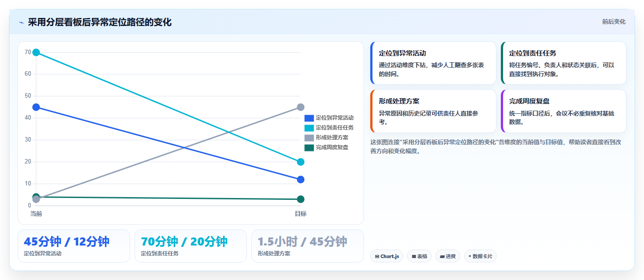
Task: Click the 1.5小时 / 45分钟 stat value
Action: click(x=302, y=241)
